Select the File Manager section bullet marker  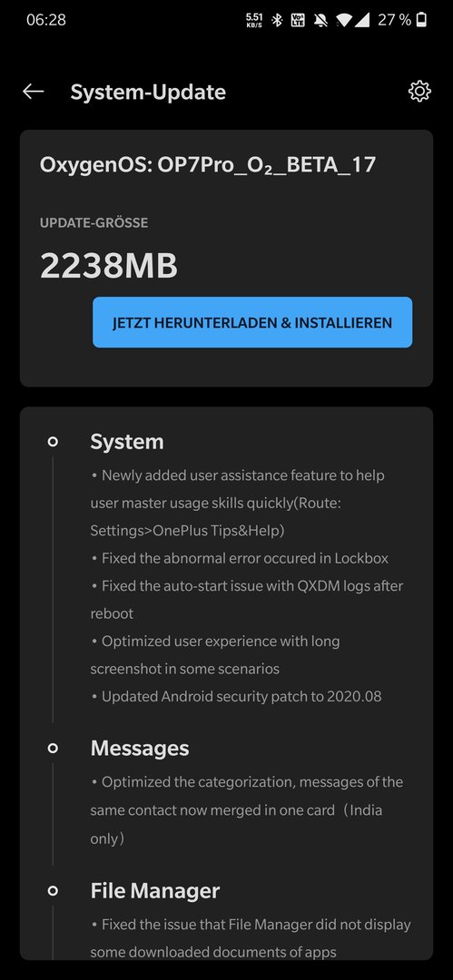pyautogui.click(x=54, y=891)
